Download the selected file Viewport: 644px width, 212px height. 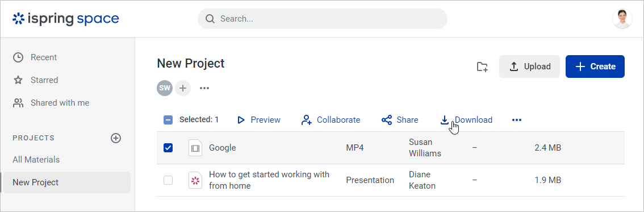[x=466, y=120]
